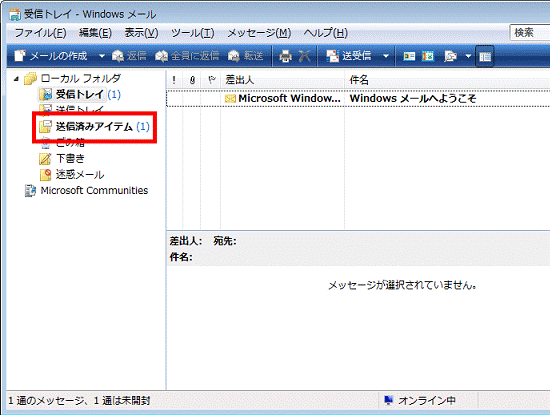Click the Find toolbar icon
550x415 pixels.
pos(450,56)
